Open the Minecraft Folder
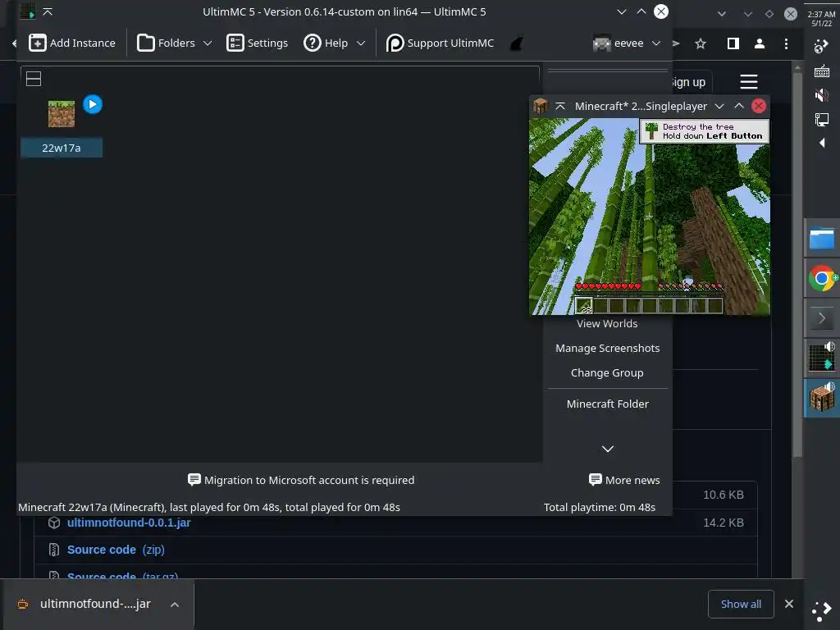The image size is (840, 630). 608,404
